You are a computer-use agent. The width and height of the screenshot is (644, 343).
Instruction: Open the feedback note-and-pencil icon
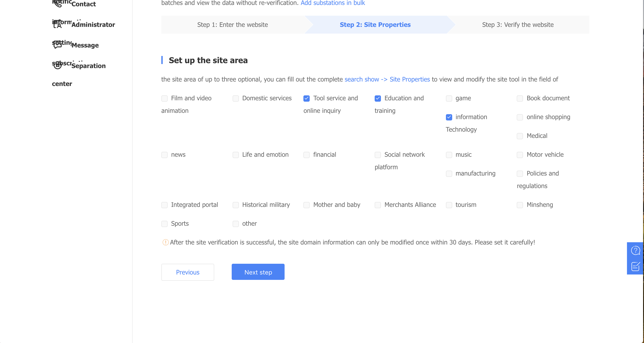click(635, 266)
